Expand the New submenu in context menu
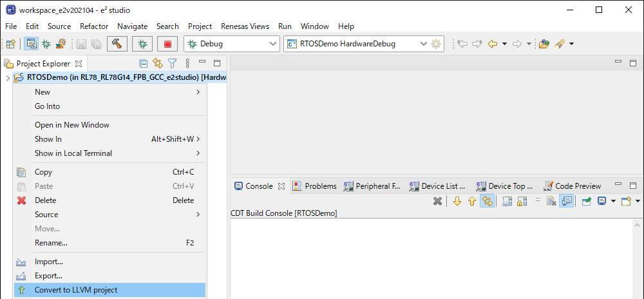Image resolution: width=644 pixels, height=299 pixels. pyautogui.click(x=109, y=92)
